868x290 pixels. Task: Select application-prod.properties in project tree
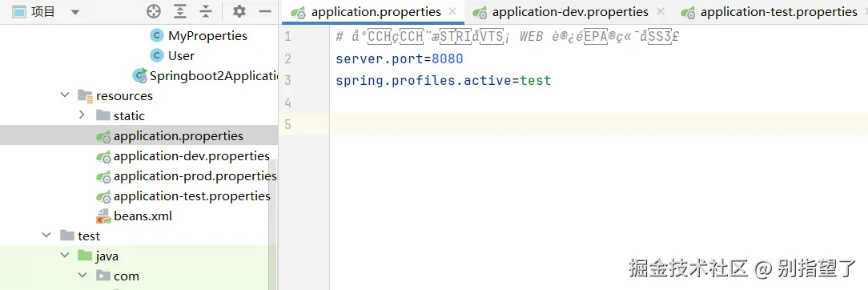coord(195,176)
